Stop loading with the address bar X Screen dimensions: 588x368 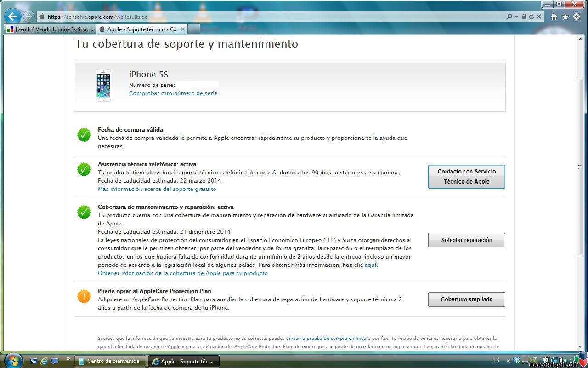coord(539,17)
